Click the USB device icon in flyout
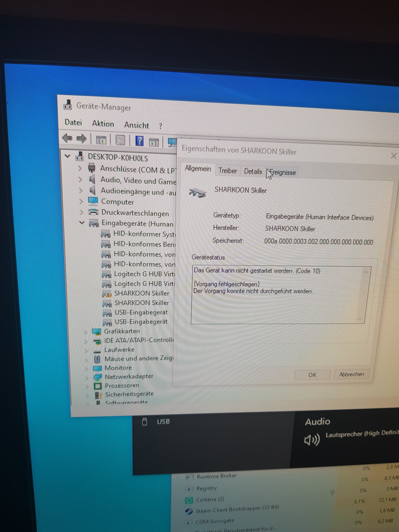 point(144,422)
